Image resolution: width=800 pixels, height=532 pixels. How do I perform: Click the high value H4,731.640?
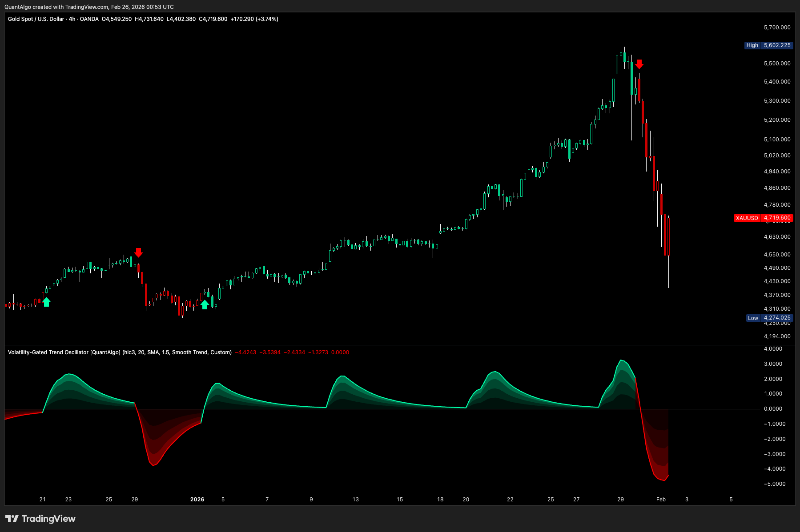click(149, 19)
